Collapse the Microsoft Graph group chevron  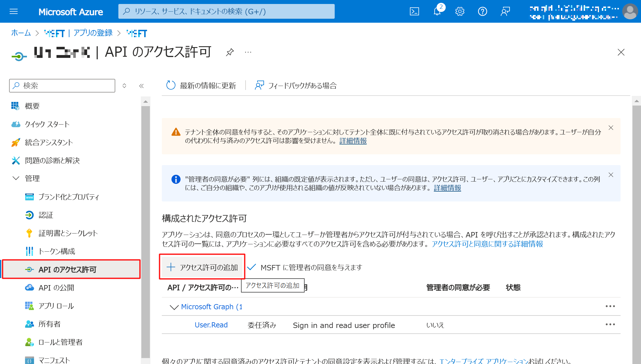(174, 307)
